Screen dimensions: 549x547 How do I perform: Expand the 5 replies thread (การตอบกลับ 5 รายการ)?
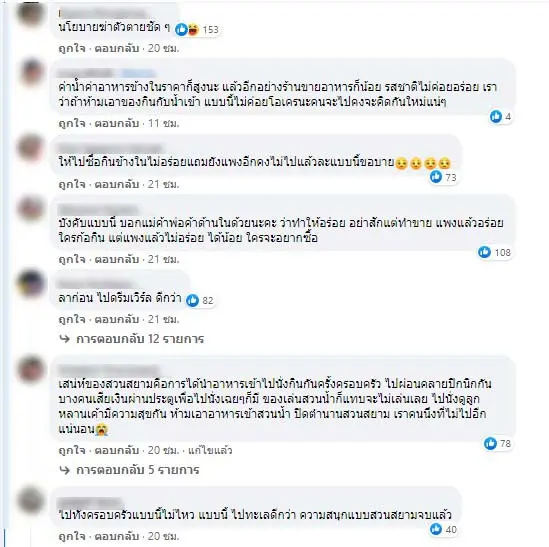click(x=138, y=470)
